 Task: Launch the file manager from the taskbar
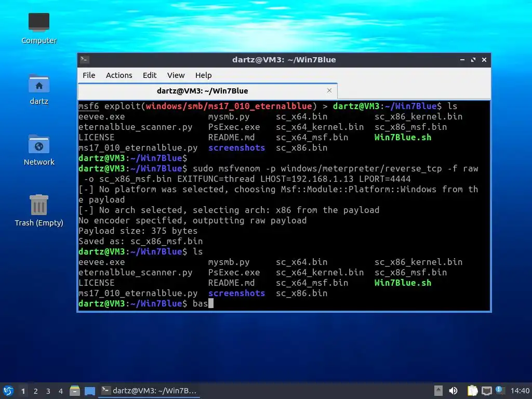point(75,391)
